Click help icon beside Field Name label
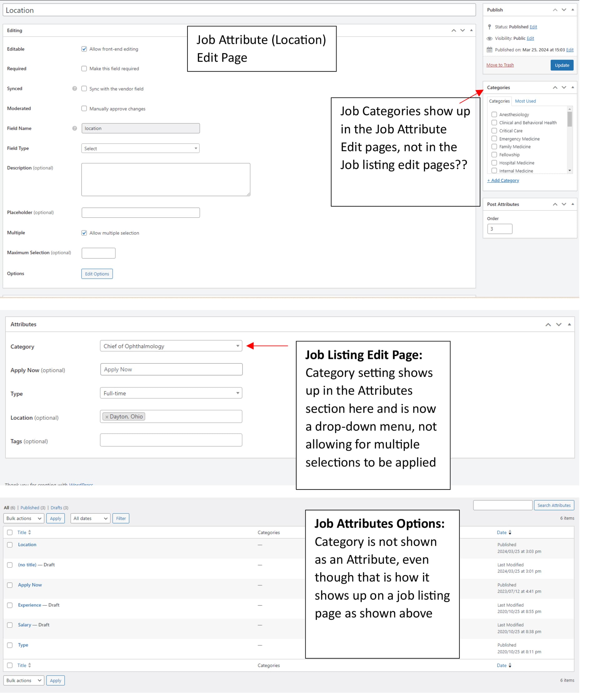The width and height of the screenshot is (600, 700). coord(75,129)
